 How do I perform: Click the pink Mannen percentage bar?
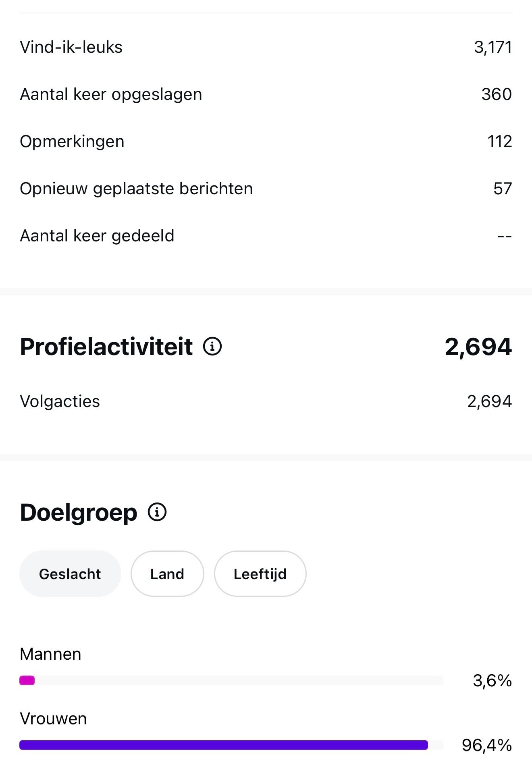coord(27,681)
